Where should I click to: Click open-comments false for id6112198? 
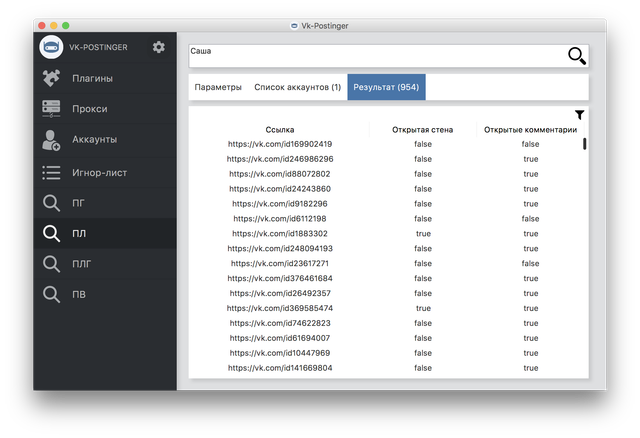point(530,219)
